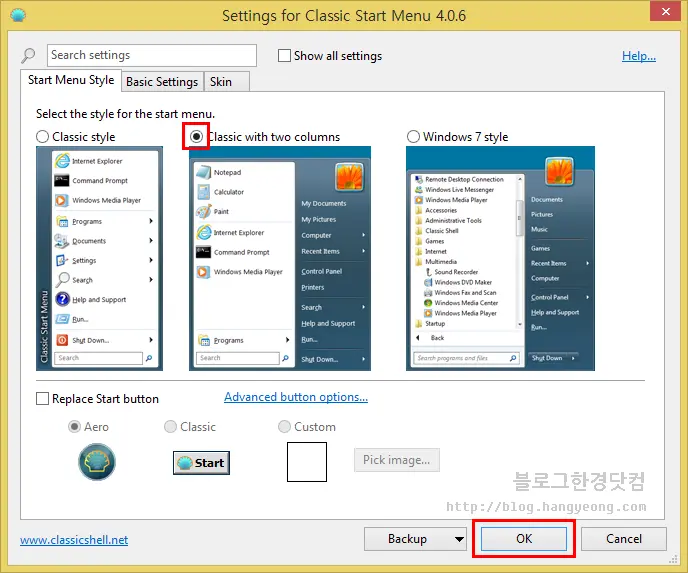Open the Backup dropdown menu
This screenshot has height=573, width=688.
point(459,539)
